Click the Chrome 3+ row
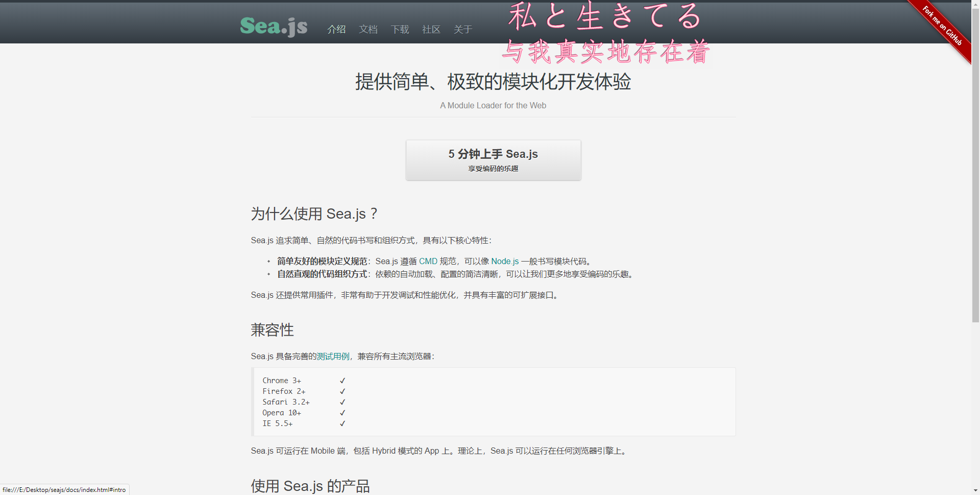This screenshot has width=980, height=495. point(304,381)
